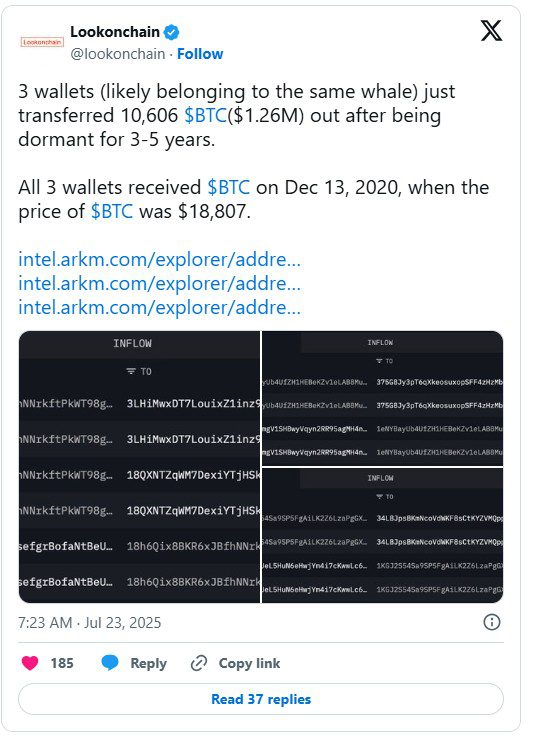Open the Lookonchain profile avatar
The image size is (533, 737).
tap(42, 42)
